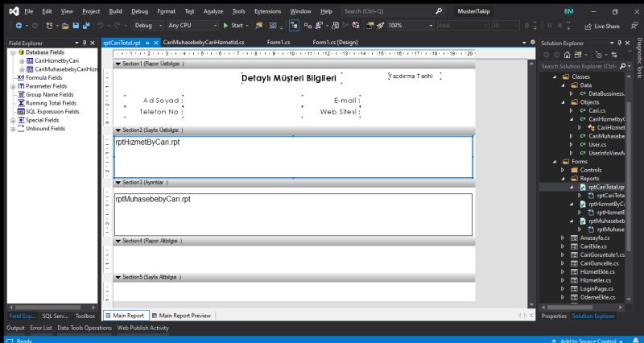This screenshot has width=644, height=343.
Task: Switch to CariMuhasebebyCariHizmetId.cs tab
Action: tap(204, 43)
